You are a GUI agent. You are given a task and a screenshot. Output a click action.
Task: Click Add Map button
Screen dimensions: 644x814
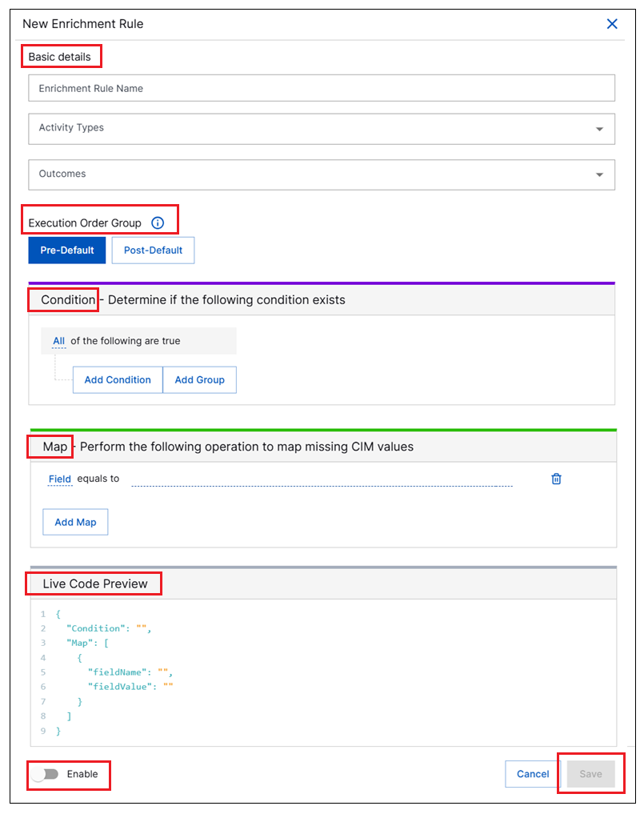tap(75, 522)
